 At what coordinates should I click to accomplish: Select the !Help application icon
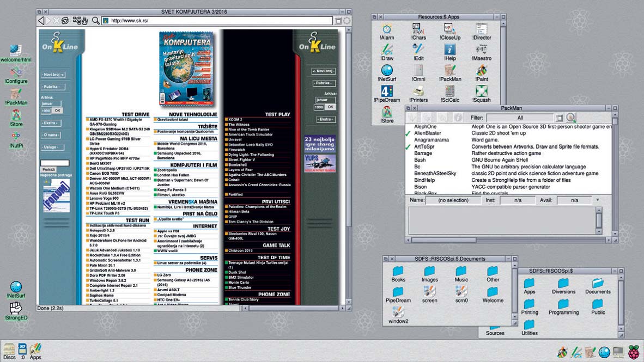(449, 53)
